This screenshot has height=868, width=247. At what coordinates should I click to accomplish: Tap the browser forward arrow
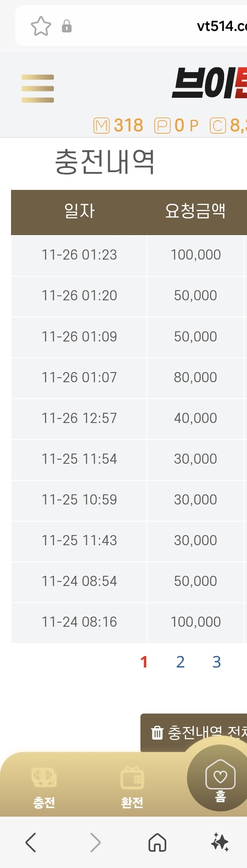(95, 842)
